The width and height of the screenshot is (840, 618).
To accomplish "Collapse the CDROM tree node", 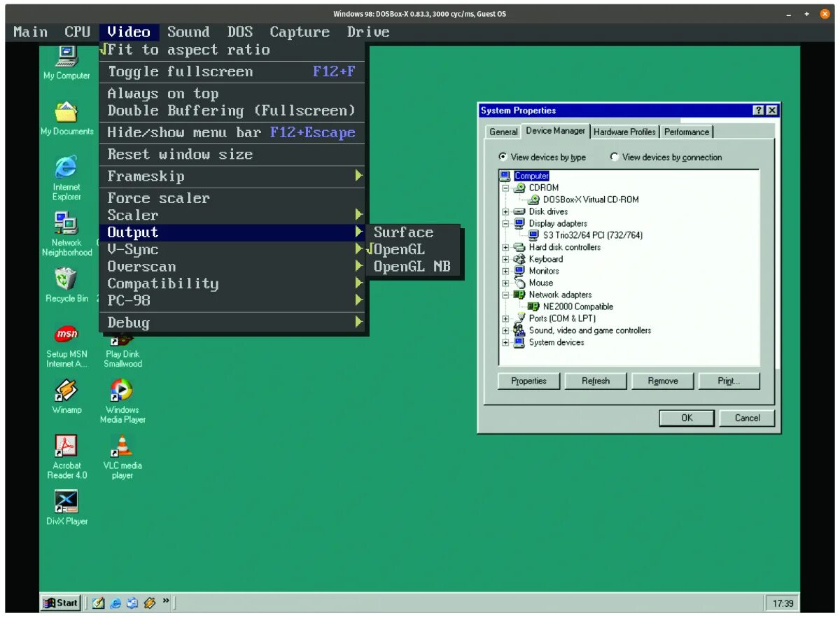I will point(505,188).
